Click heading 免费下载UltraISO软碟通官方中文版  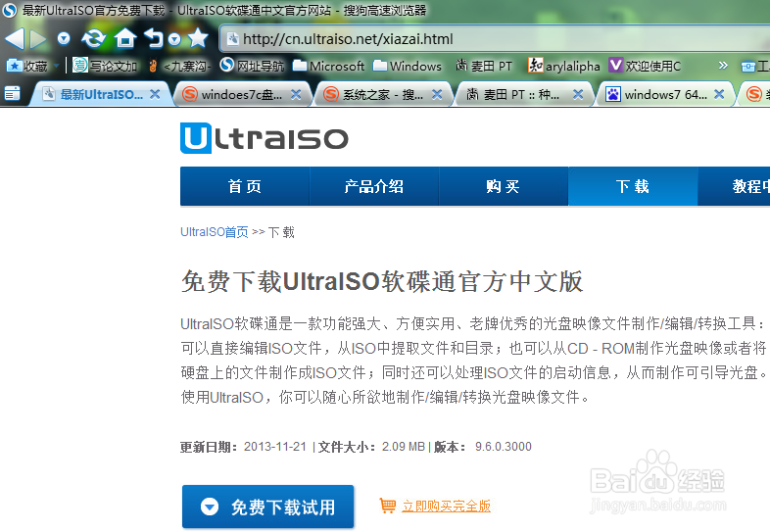pyautogui.click(x=382, y=281)
